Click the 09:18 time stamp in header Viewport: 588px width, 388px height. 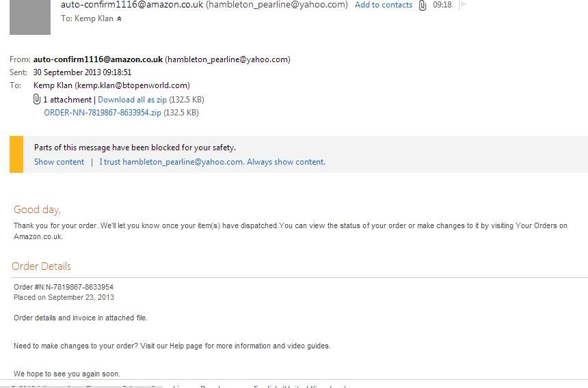coord(442,5)
